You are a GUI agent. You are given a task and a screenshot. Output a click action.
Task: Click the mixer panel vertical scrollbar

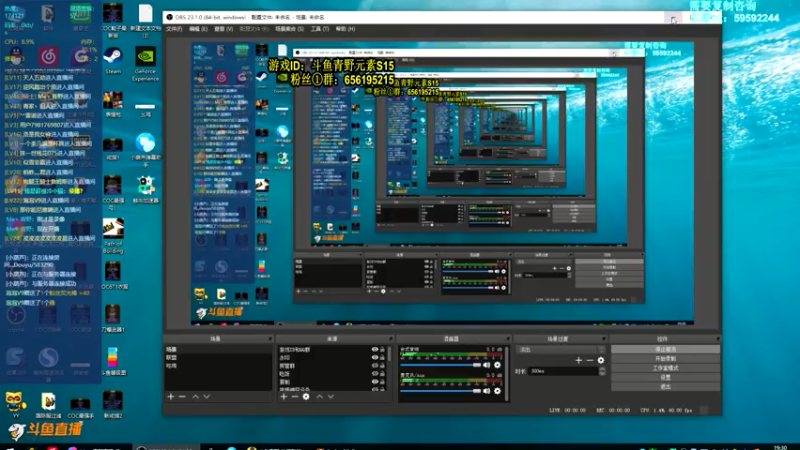[x=507, y=372]
